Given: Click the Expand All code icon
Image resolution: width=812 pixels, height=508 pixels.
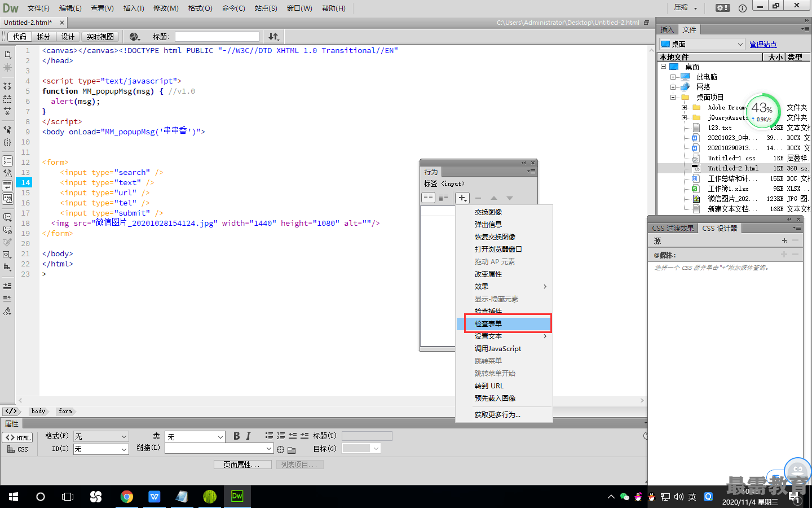Looking at the screenshot, I should pos(8,111).
